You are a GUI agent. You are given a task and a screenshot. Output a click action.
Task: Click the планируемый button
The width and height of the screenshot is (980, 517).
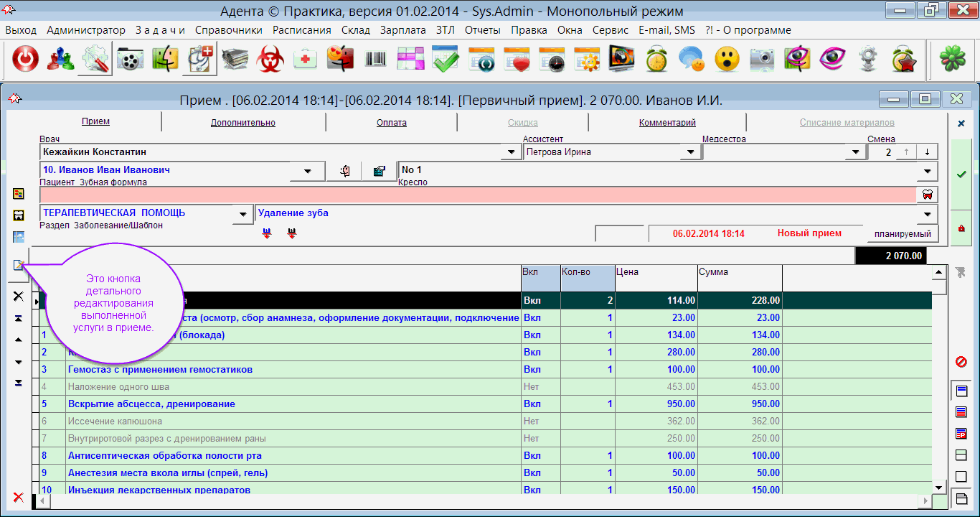(x=903, y=234)
